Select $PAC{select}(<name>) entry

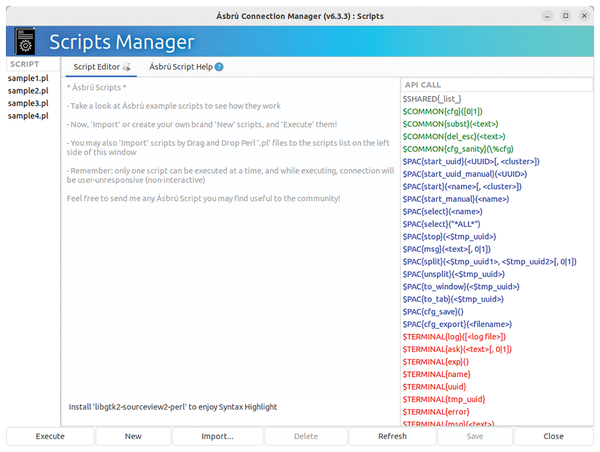pos(442,212)
